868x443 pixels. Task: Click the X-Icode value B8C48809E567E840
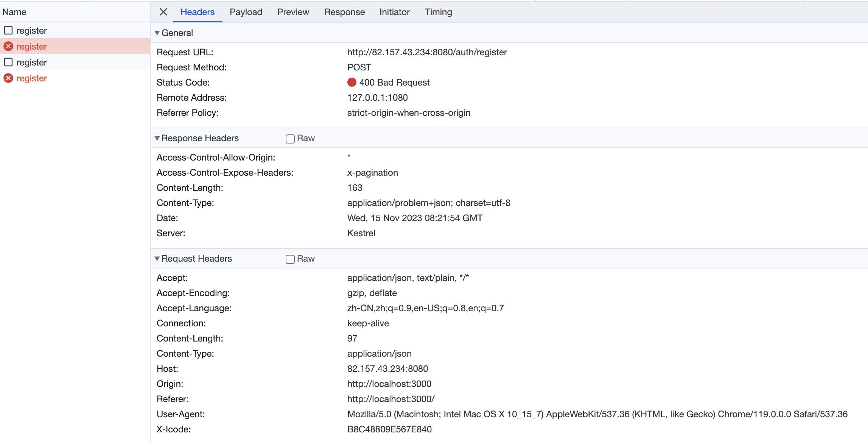[389, 429]
